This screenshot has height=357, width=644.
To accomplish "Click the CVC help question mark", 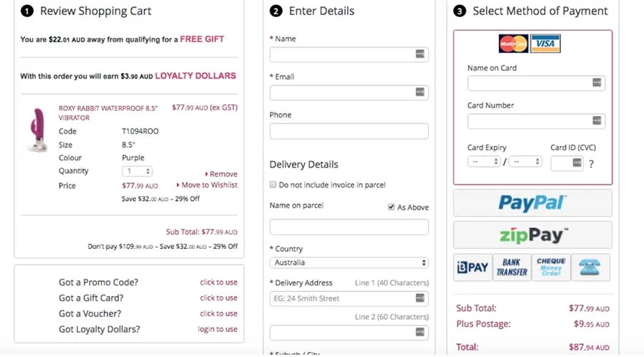I will coord(591,164).
